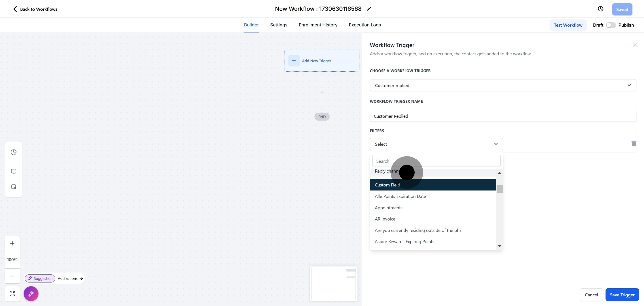Open the purple AI assistant button
Viewport: 644px width, 306px height.
[31, 293]
